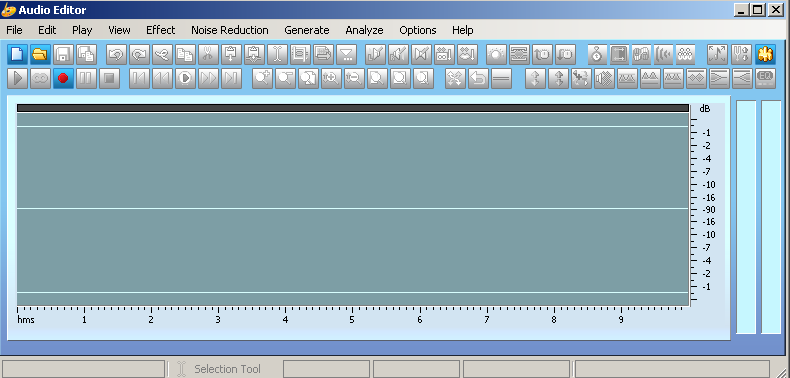This screenshot has height=378, width=790.
Task: Toggle the loop playback icon
Action: (40, 79)
